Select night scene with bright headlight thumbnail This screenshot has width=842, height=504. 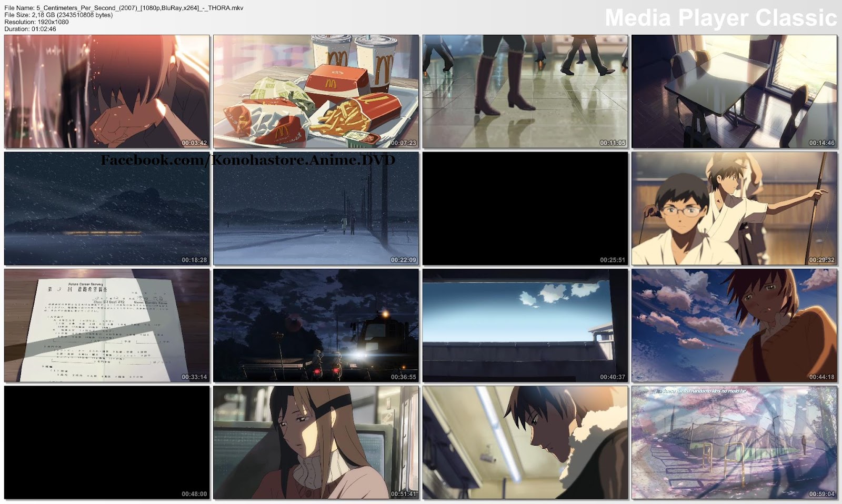point(316,326)
